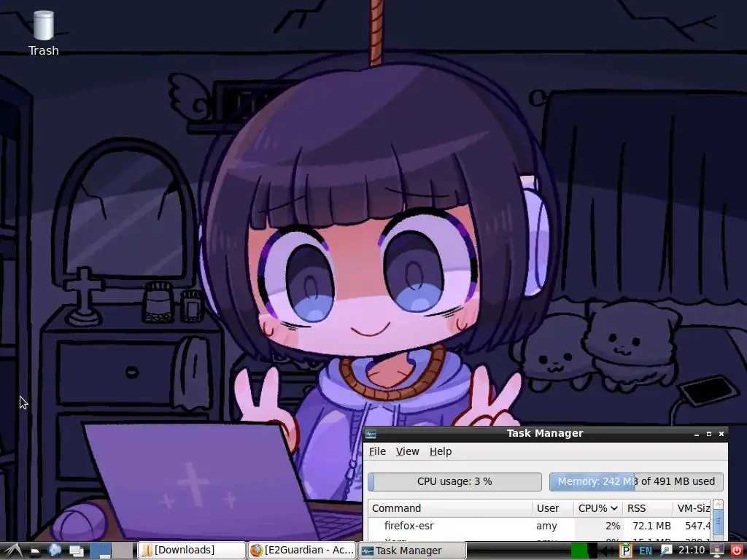This screenshot has height=560, width=747.
Task: Open the Help menu in Task Manager
Action: tap(440, 451)
